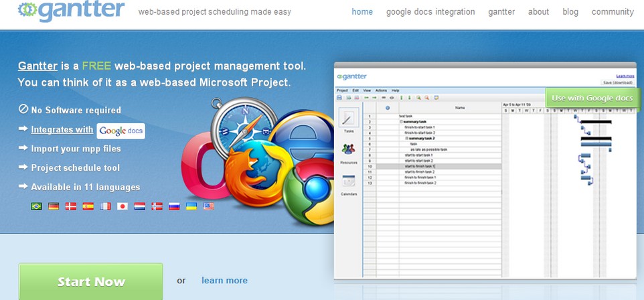The width and height of the screenshot is (644, 300).
Task: Collapse the 'summary task 2' tree row
Action: [406, 138]
